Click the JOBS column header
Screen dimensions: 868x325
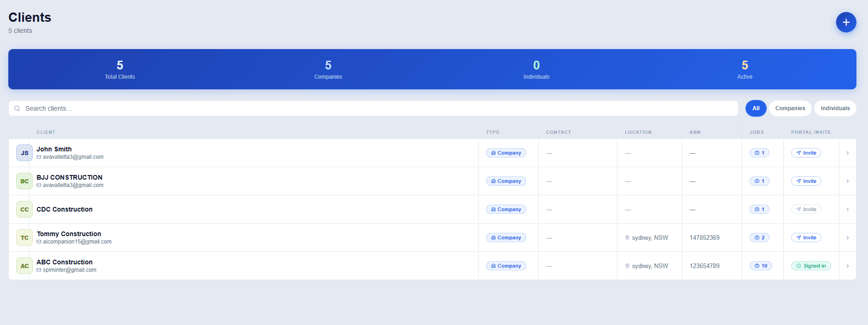pyautogui.click(x=757, y=132)
